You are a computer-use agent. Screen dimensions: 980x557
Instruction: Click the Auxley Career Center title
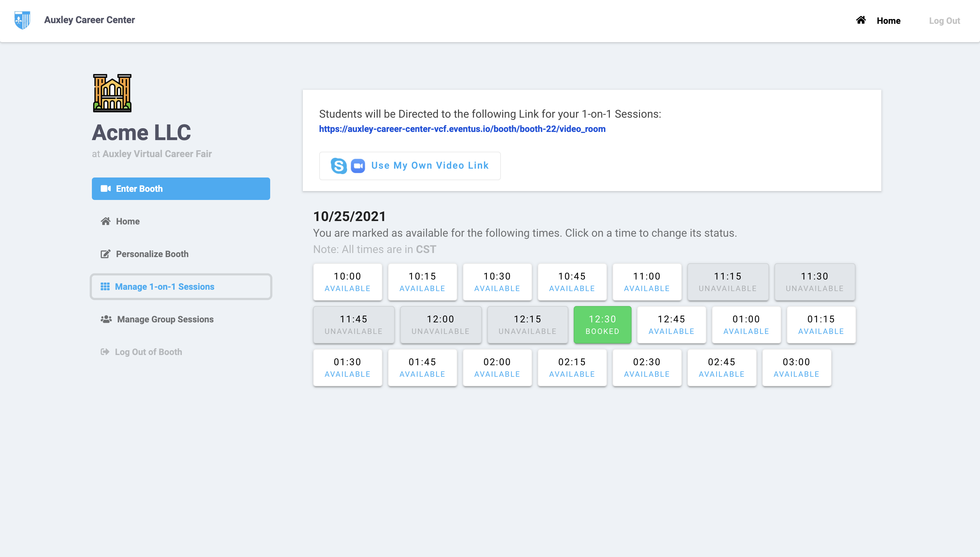point(89,20)
